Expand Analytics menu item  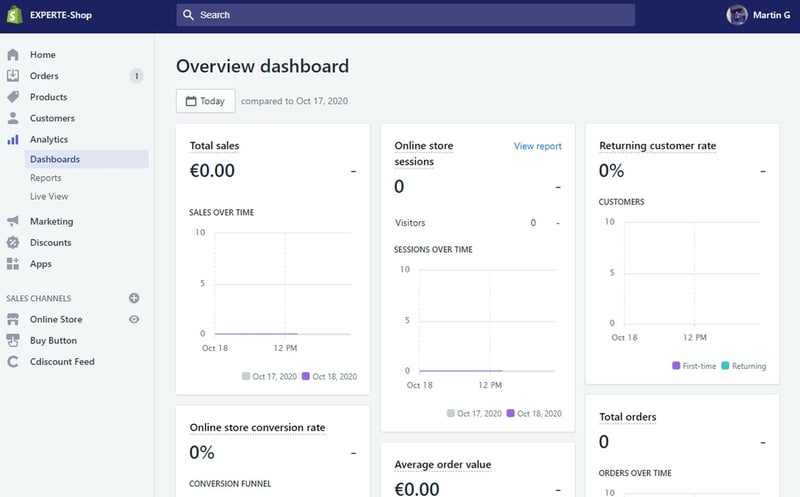48,139
